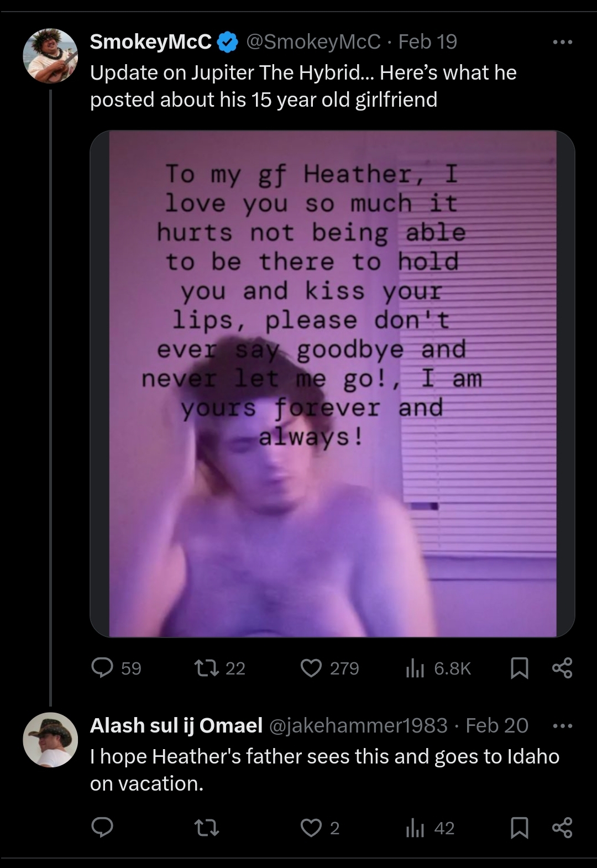Repost SmokeyMcC's post with 22 reposts
This screenshot has width=597, height=868.
219,668
